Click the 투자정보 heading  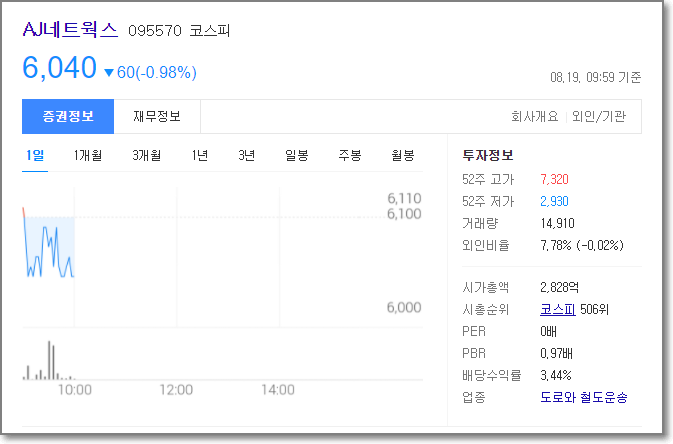tap(488, 155)
